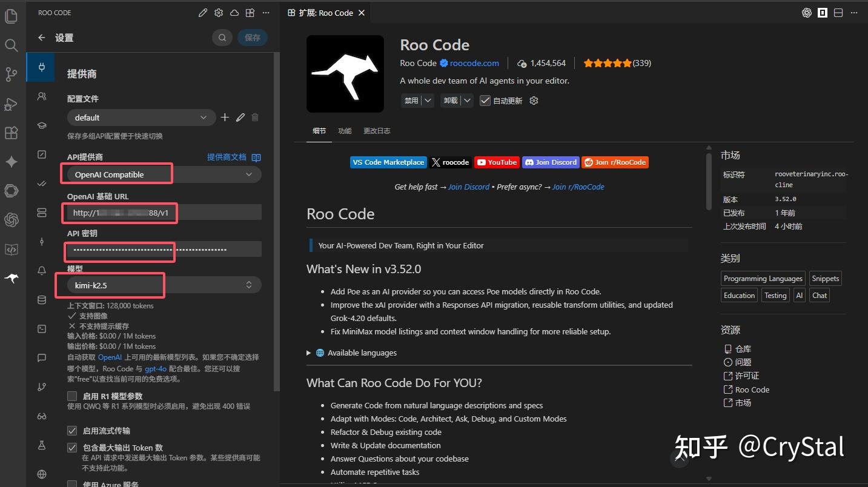Open the Providers plug settings section
This screenshot has height=487, width=868.
click(41, 67)
